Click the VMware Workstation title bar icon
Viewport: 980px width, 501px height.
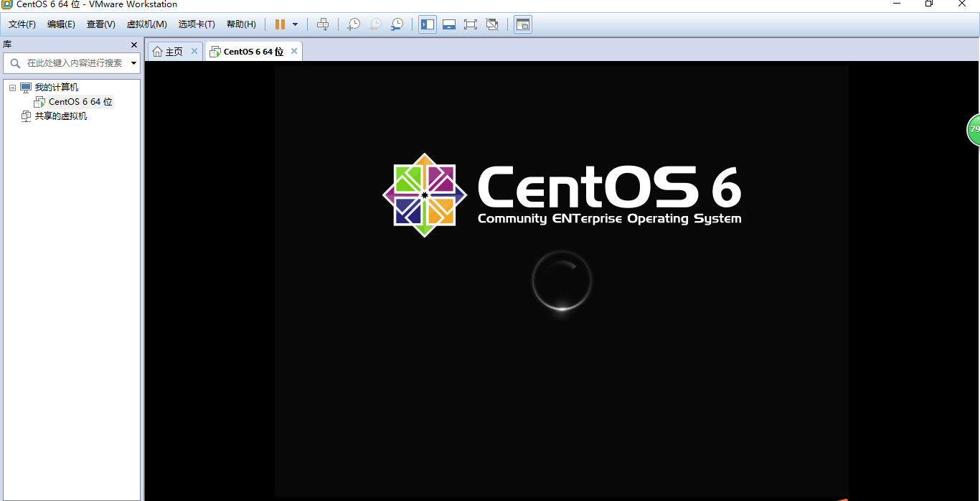coord(6,4)
